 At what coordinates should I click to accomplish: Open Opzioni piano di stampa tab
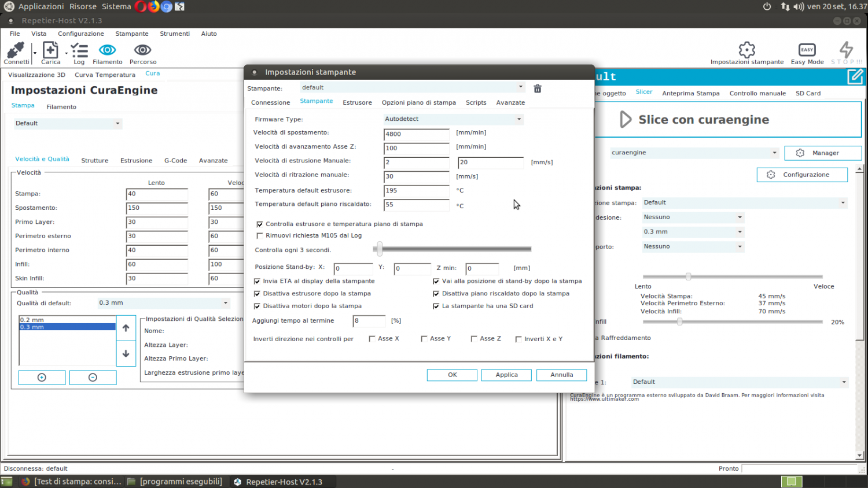coord(419,102)
